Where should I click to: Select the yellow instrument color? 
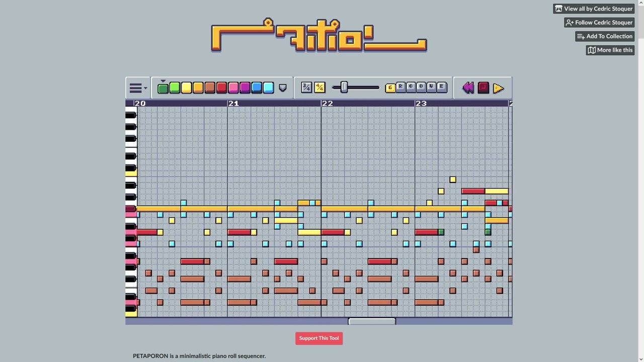click(186, 88)
